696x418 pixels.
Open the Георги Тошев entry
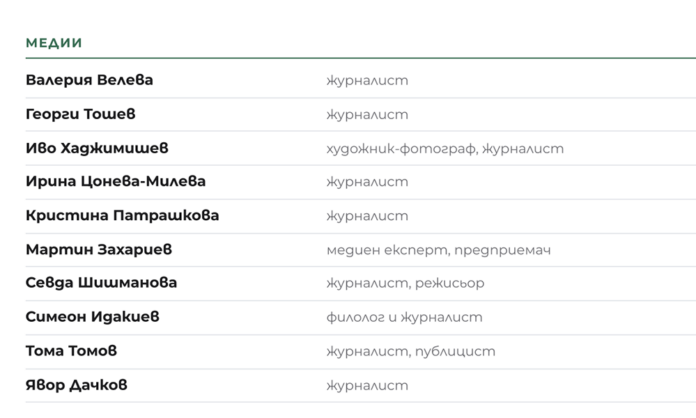click(x=80, y=114)
